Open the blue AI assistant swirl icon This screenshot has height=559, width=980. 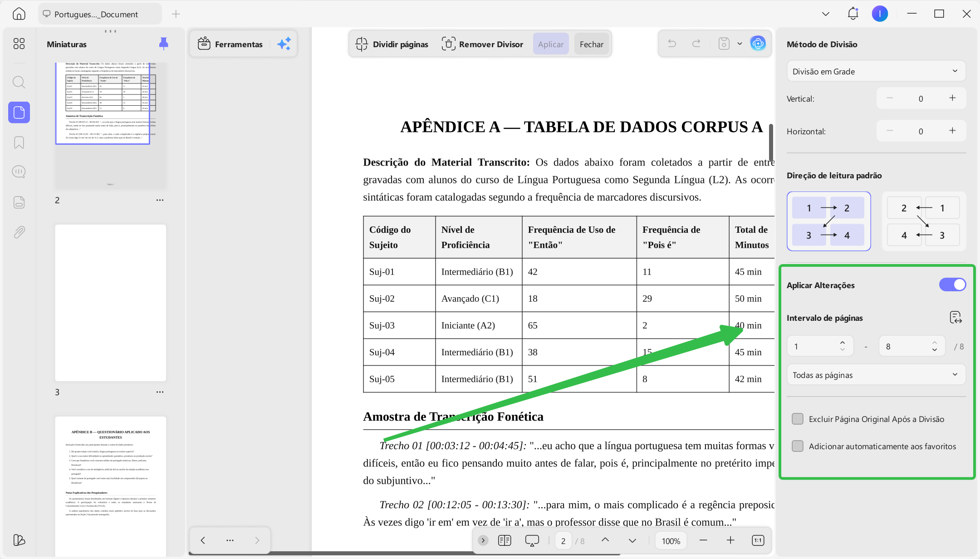click(x=758, y=44)
